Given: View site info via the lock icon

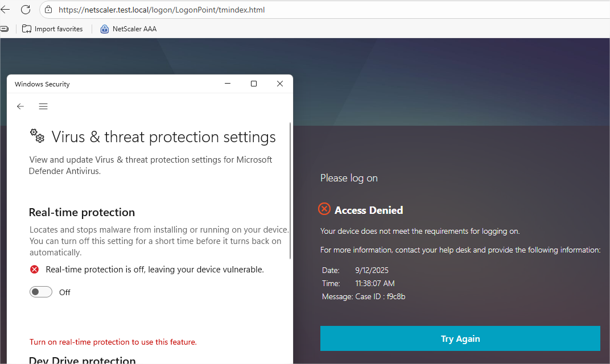Looking at the screenshot, I should pos(48,10).
